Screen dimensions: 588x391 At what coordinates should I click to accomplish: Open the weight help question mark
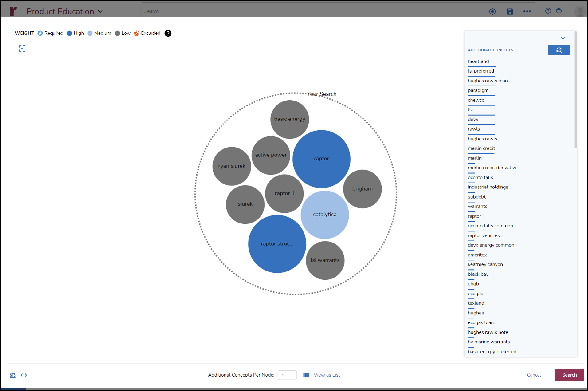click(x=168, y=33)
